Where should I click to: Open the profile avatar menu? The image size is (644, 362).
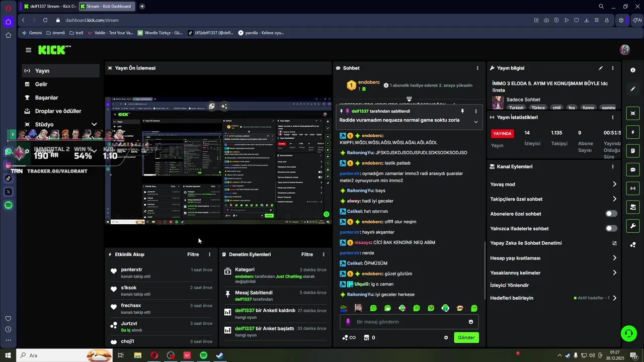tap(625, 50)
